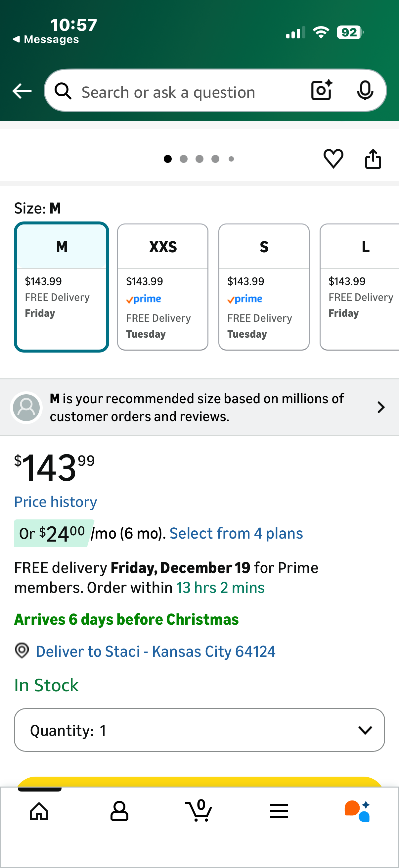Tap the back arrow icon
The width and height of the screenshot is (399, 868).
pos(22,91)
